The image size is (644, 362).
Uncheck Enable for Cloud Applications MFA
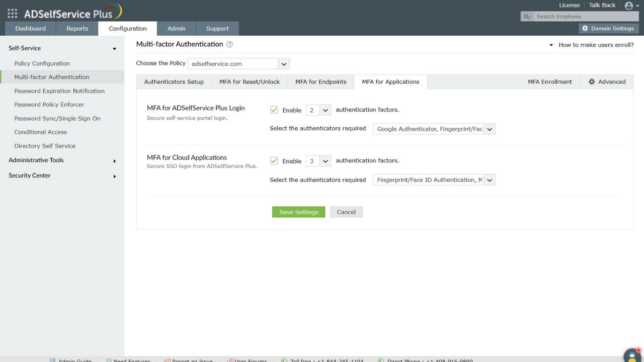pos(274,161)
